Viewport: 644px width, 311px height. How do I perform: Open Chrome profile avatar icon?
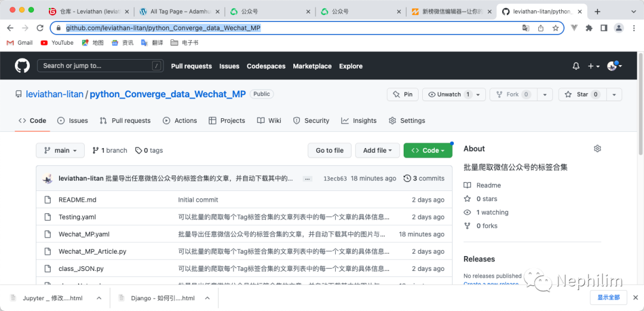point(618,28)
